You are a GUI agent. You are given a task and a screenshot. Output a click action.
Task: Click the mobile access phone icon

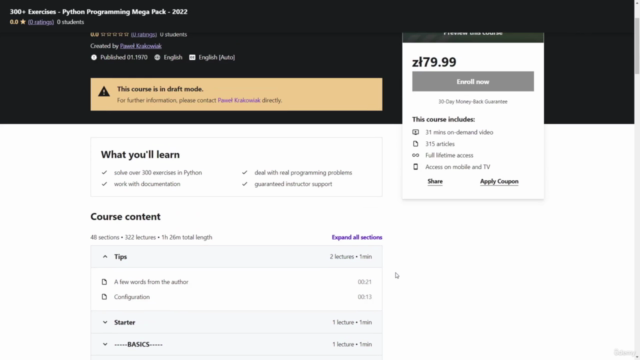tap(416, 167)
